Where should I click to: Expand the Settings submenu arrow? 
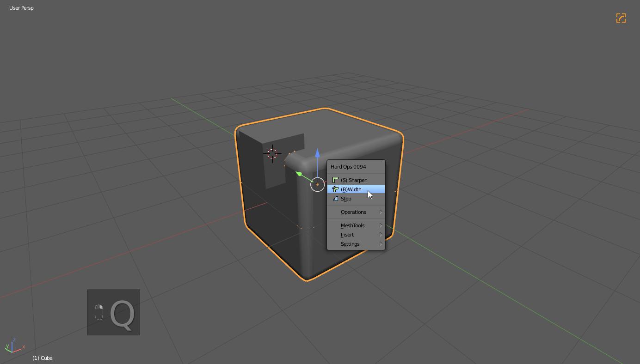click(381, 244)
